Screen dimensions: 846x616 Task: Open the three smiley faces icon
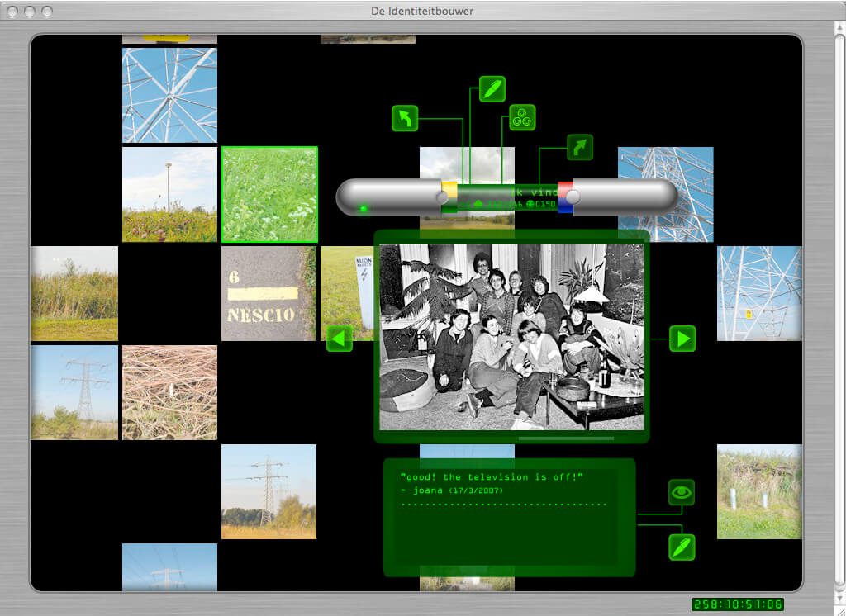(x=522, y=117)
